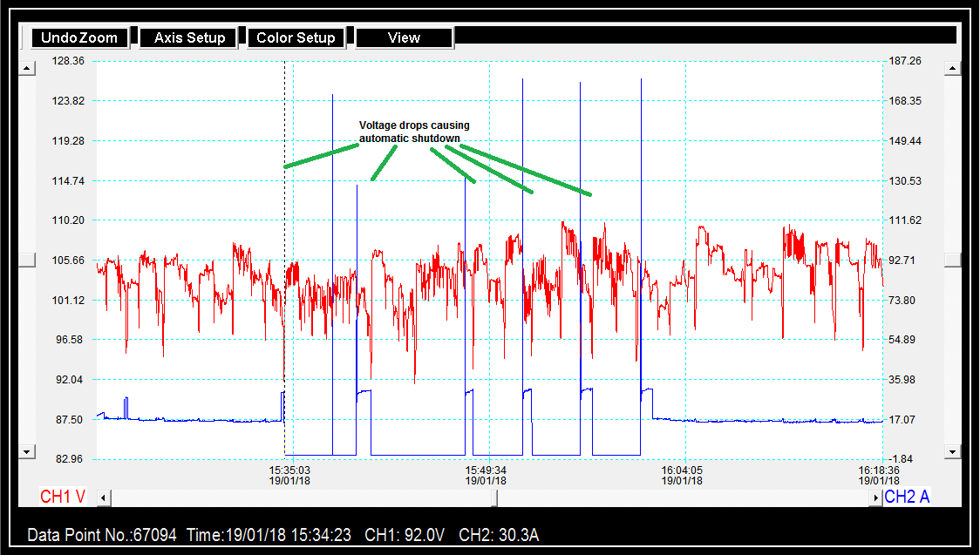This screenshot has width=980, height=555.
Task: Select the blue CH2 A channel label
Action: [x=907, y=497]
